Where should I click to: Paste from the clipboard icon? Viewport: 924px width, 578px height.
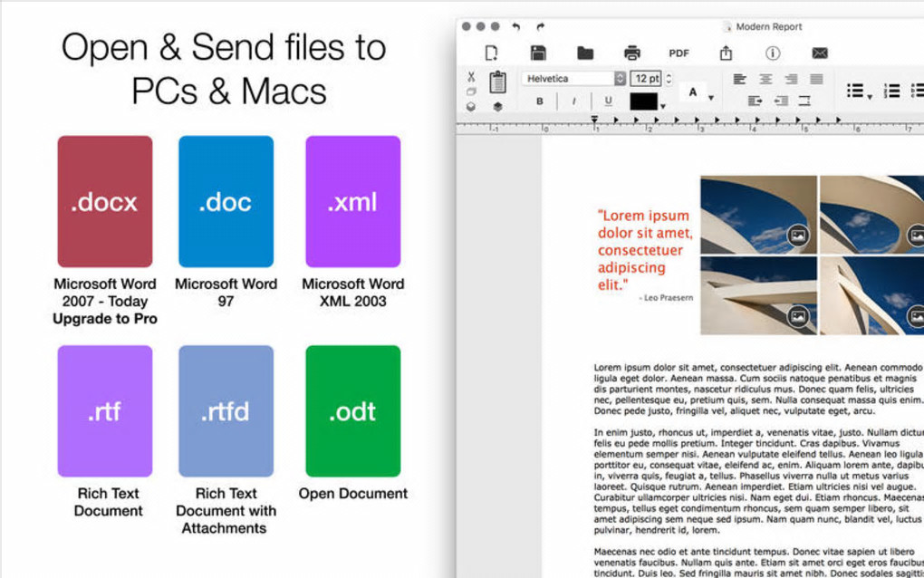(498, 82)
